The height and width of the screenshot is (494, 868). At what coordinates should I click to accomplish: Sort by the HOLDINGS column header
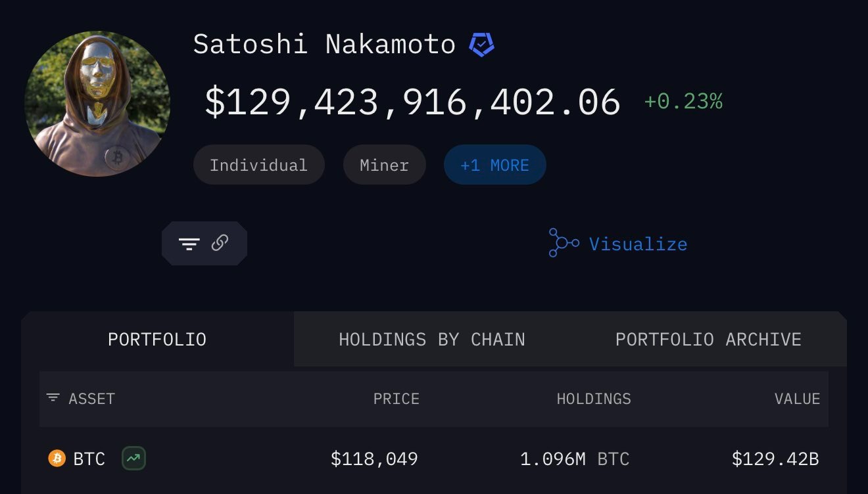pyautogui.click(x=594, y=399)
